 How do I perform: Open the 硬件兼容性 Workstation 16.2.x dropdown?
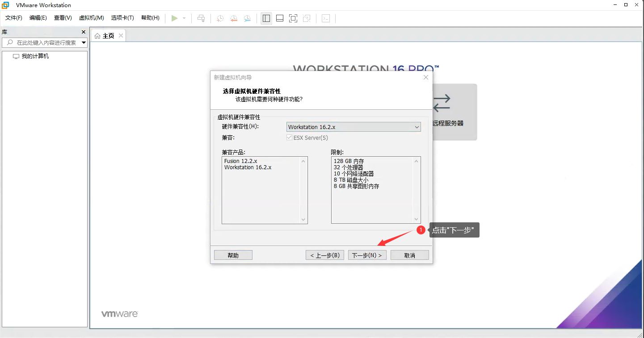click(354, 127)
